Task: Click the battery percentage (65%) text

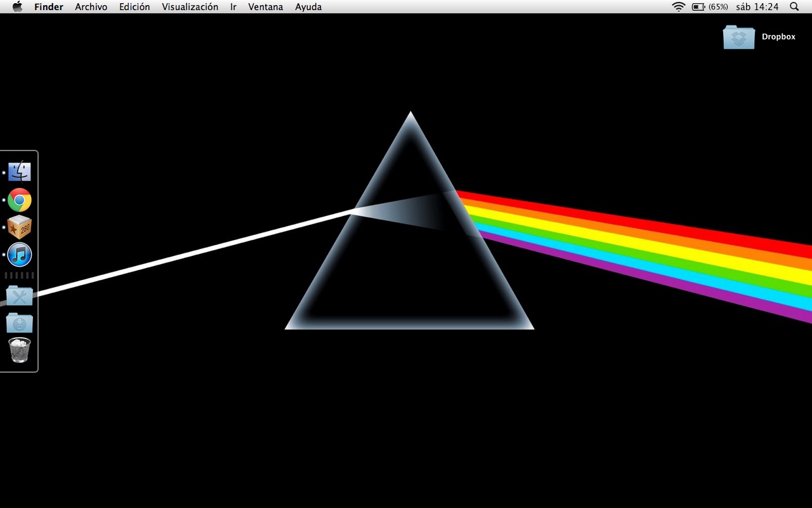Action: [719, 7]
